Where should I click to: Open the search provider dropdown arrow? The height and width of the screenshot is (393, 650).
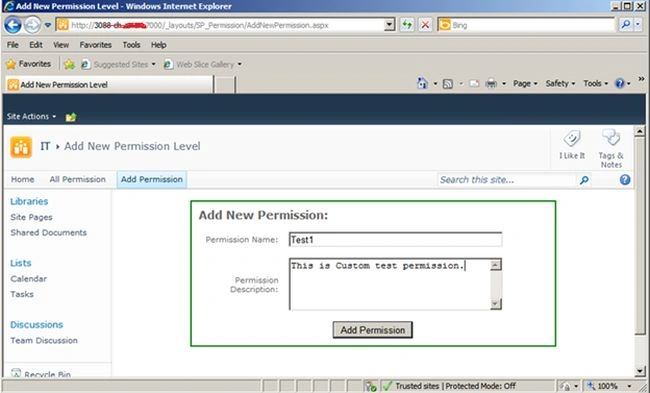pos(638,25)
